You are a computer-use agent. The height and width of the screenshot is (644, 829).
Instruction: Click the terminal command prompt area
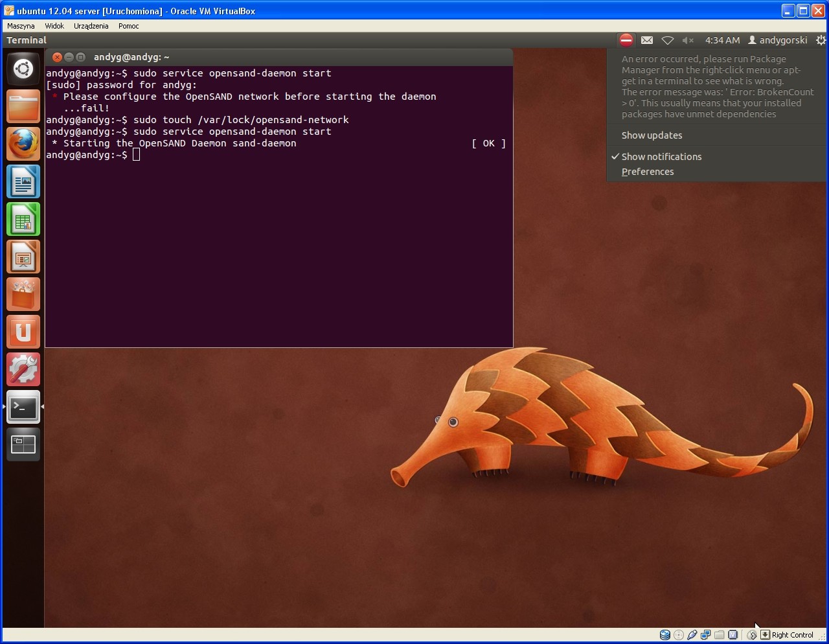136,155
